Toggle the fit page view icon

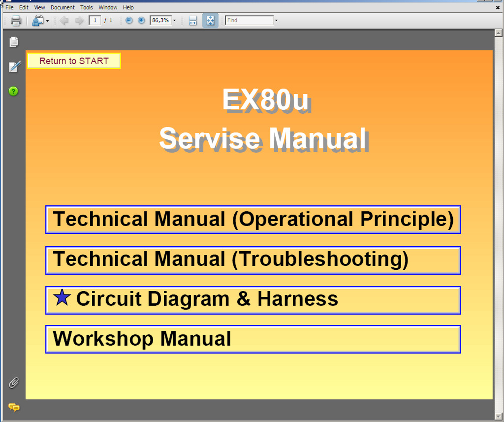tap(210, 21)
